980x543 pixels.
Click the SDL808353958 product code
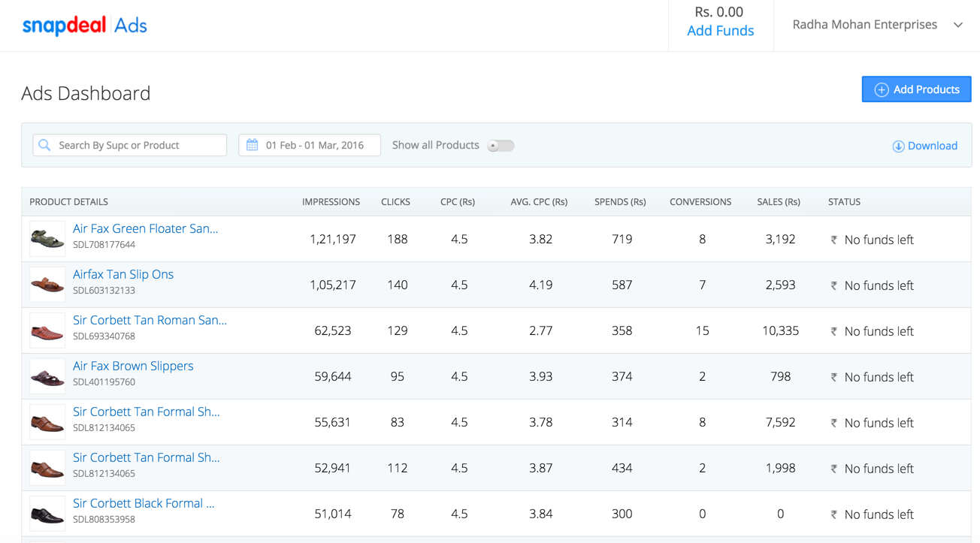click(104, 520)
